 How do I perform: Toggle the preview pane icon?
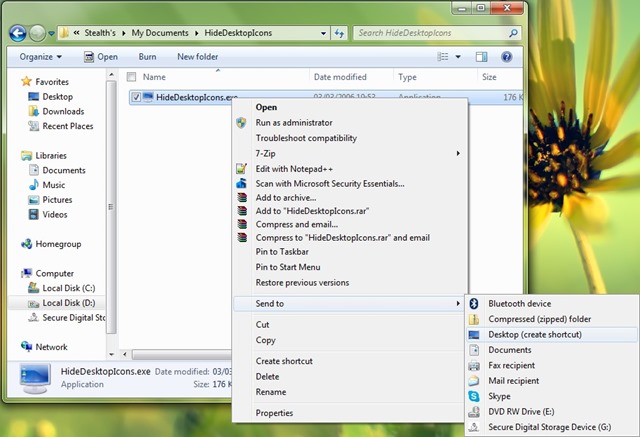click(482, 57)
